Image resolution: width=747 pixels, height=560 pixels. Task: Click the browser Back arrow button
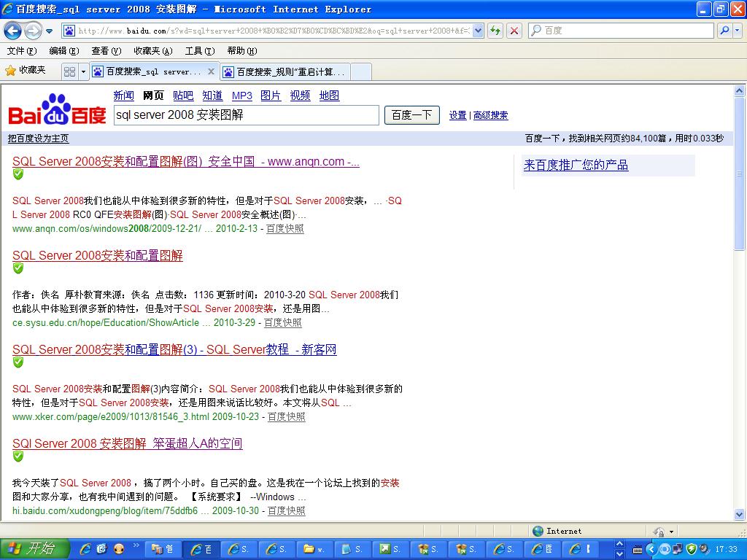(x=12, y=31)
